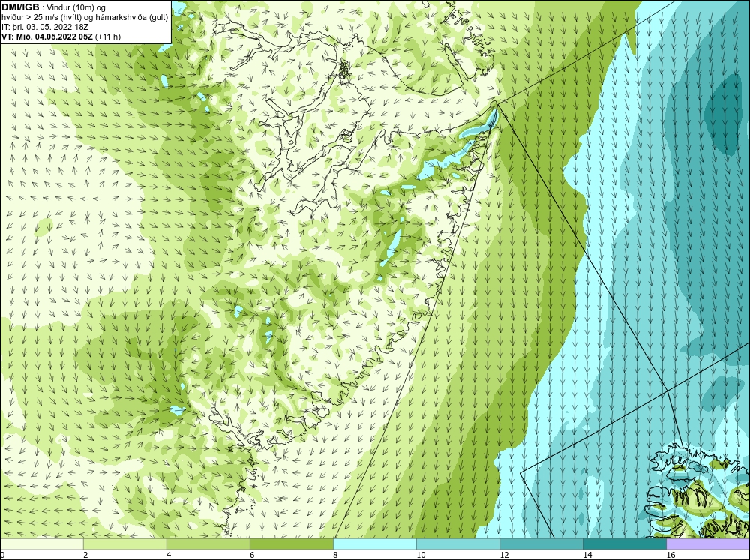750x560 pixels.
Task: Select the dark teal 14–16 m/s legend swatch
Action: [x=624, y=544]
